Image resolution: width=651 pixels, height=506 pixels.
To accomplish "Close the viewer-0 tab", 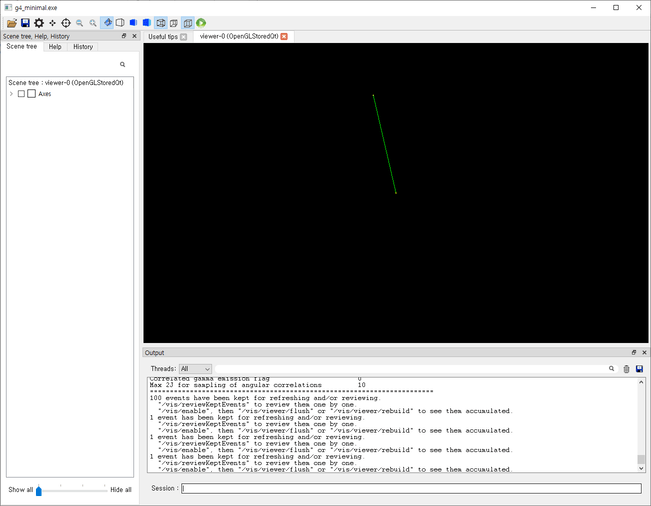I will click(x=284, y=37).
